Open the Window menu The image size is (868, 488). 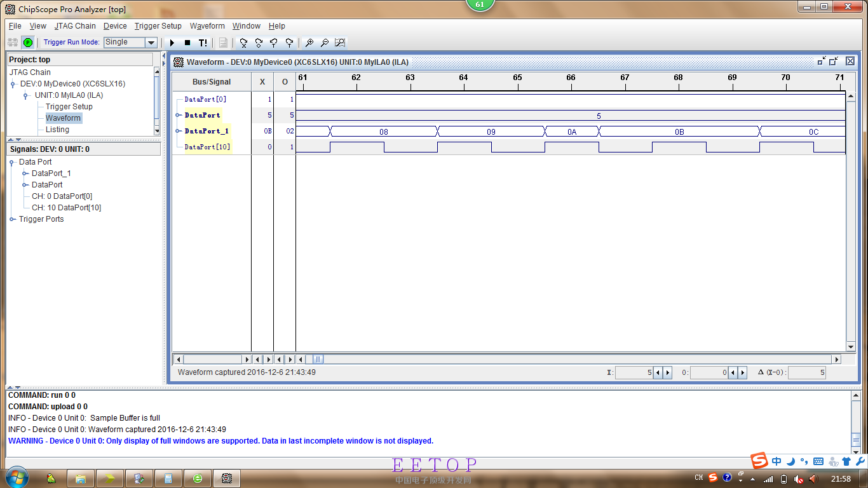pyautogui.click(x=246, y=26)
